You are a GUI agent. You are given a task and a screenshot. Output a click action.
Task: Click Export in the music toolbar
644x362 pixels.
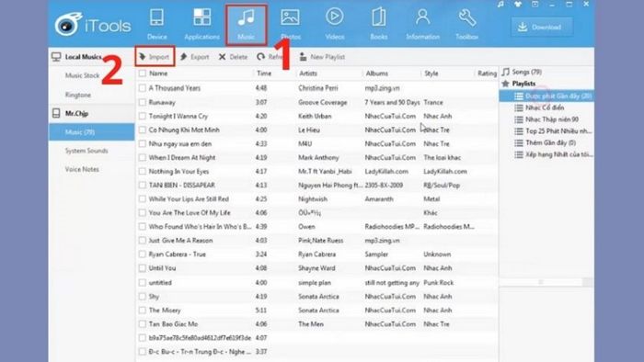tap(195, 57)
